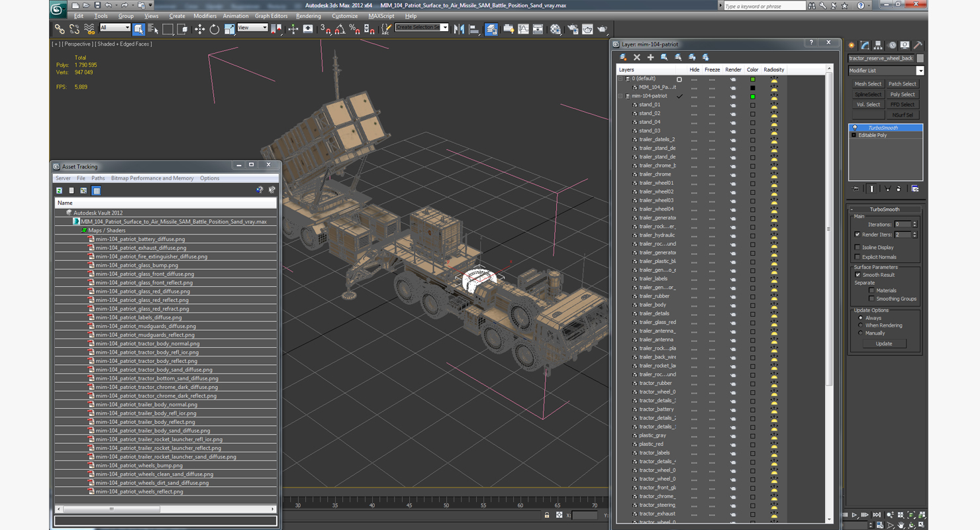Toggle the 3D Snaps tool
Viewport: 980px width, 530px height.
click(x=325, y=29)
